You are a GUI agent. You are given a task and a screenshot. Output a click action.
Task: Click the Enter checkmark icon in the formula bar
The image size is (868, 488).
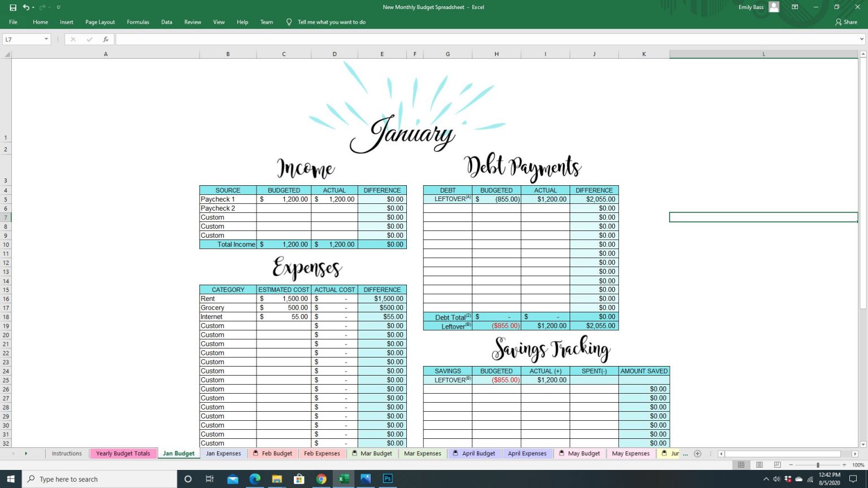[x=89, y=39]
